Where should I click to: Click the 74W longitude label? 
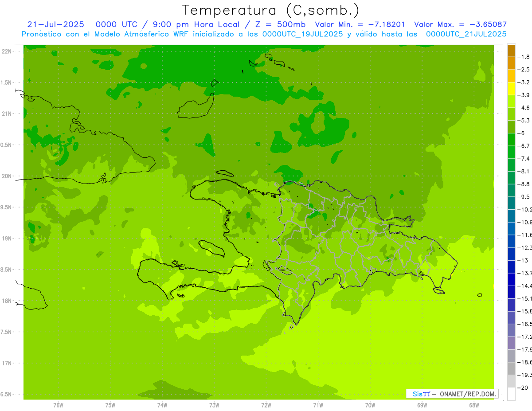tap(162, 406)
